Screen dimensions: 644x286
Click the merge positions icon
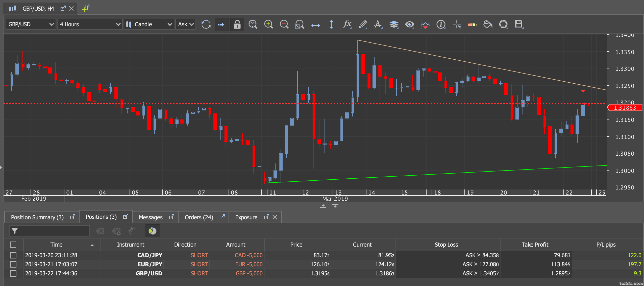132,231
